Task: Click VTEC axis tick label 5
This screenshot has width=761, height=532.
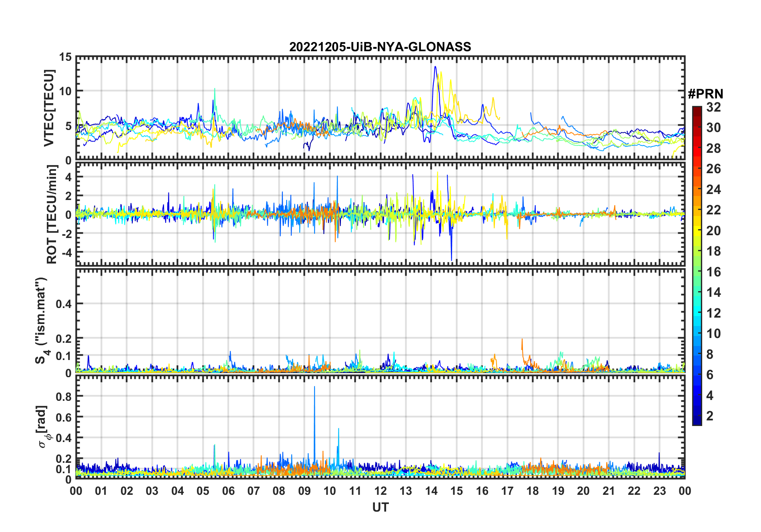Action: click(68, 126)
